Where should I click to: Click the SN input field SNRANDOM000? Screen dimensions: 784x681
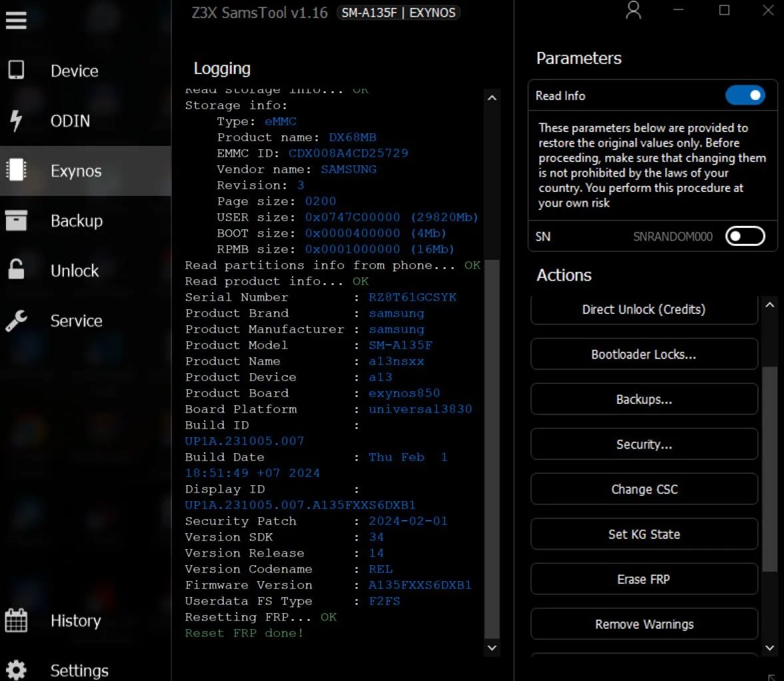point(673,237)
